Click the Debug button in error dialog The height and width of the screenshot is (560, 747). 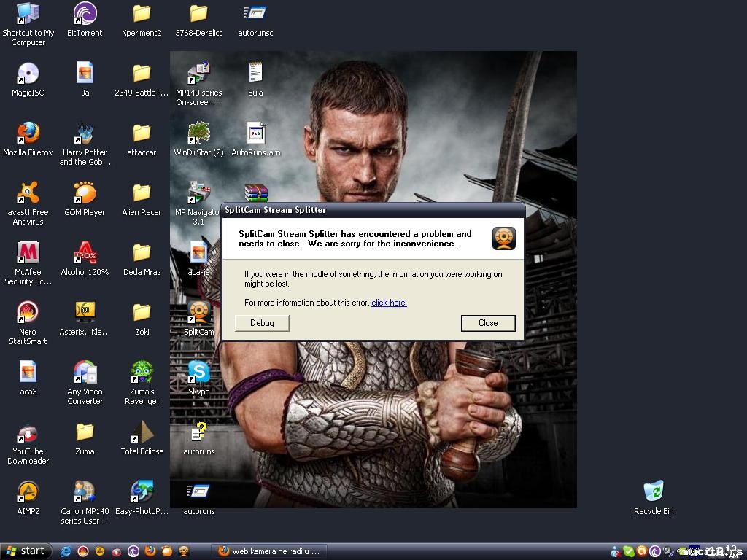tap(262, 323)
